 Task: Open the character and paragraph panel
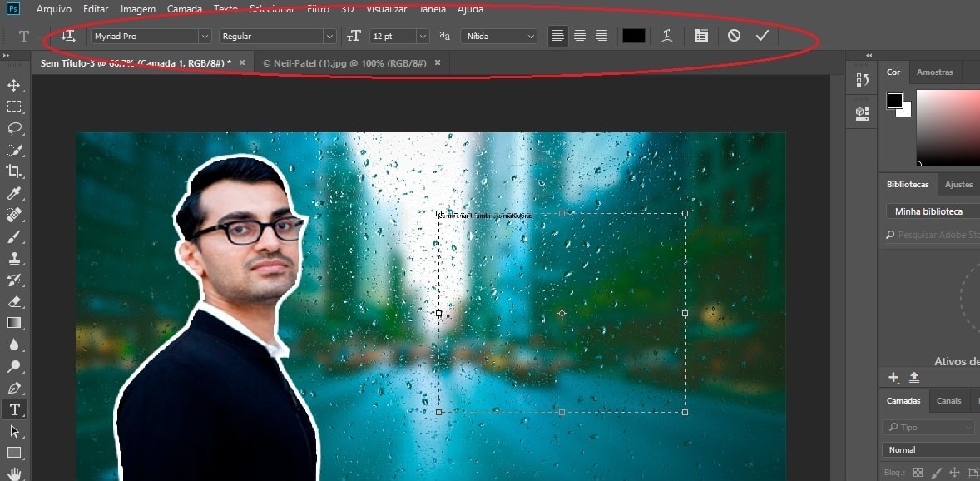click(701, 36)
